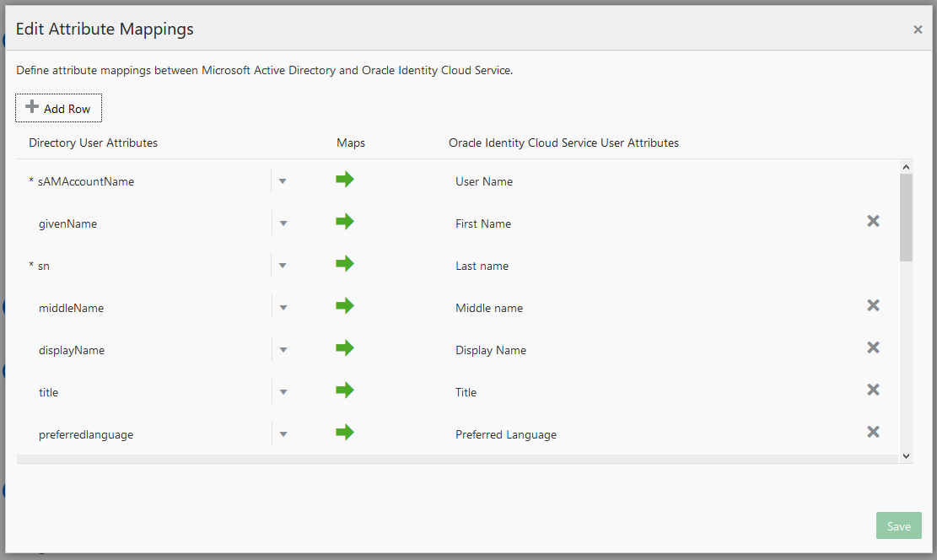937x560 pixels.
Task: Expand the middleName attribute dropdown
Action: tap(283, 307)
